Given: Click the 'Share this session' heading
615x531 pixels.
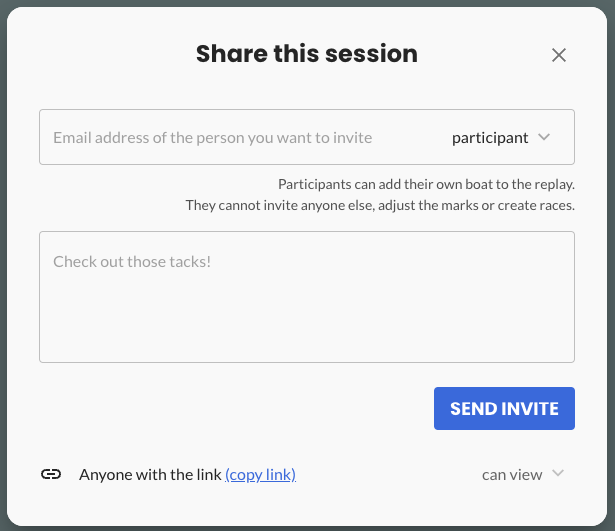Looking at the screenshot, I should 306,54.
